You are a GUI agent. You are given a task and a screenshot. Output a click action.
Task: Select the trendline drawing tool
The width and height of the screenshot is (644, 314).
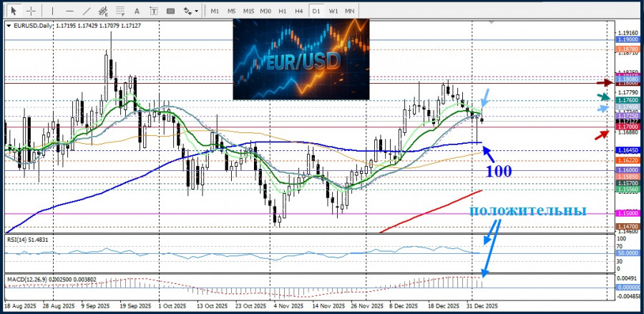click(x=87, y=11)
